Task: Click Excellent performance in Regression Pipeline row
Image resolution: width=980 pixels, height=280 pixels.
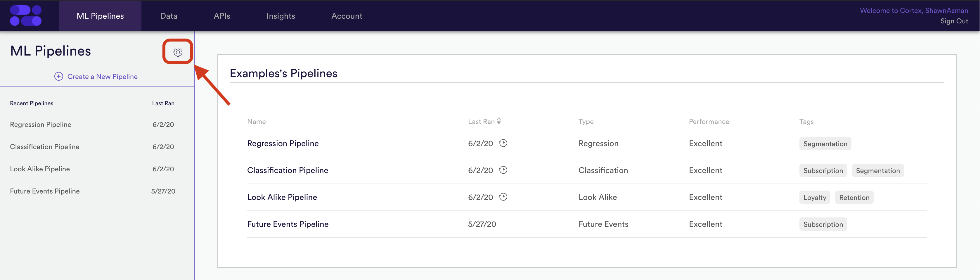Action: [x=705, y=144]
